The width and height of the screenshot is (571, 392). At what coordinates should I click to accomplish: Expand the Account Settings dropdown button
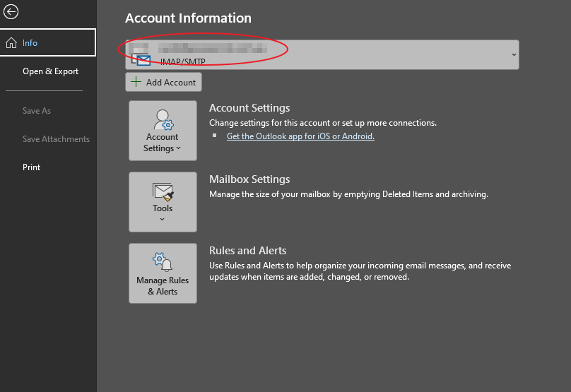[x=163, y=131]
